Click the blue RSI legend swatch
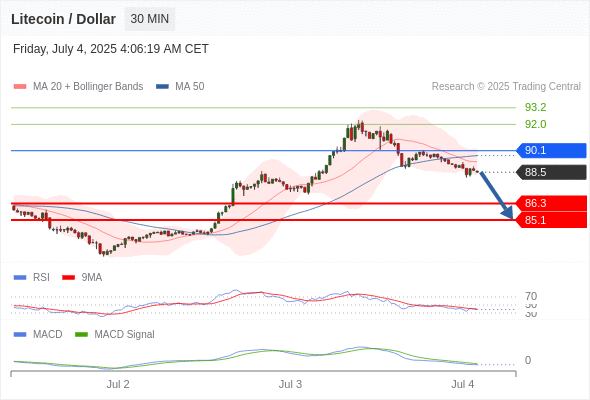Image resolution: width=590 pixels, height=400 pixels. (20, 278)
